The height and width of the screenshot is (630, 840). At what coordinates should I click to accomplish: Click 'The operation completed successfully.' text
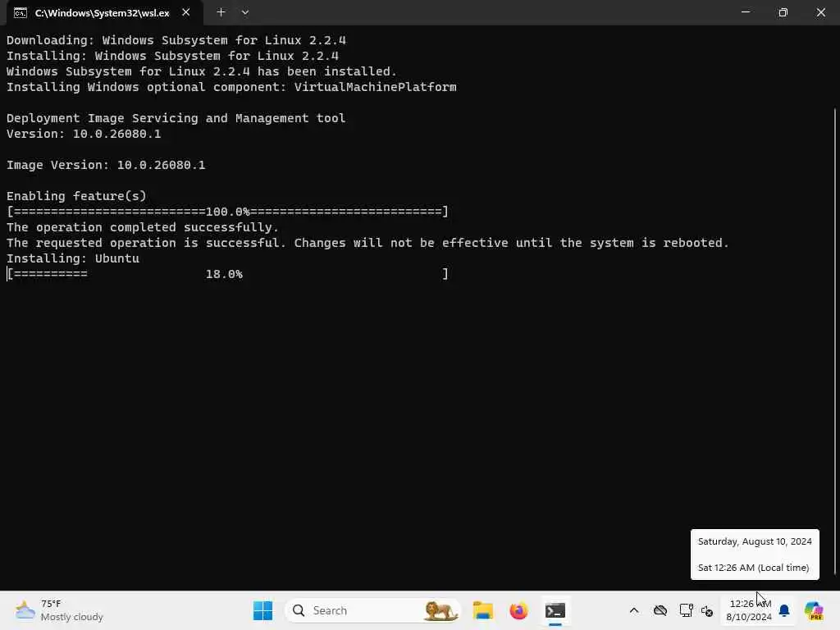pos(143,228)
